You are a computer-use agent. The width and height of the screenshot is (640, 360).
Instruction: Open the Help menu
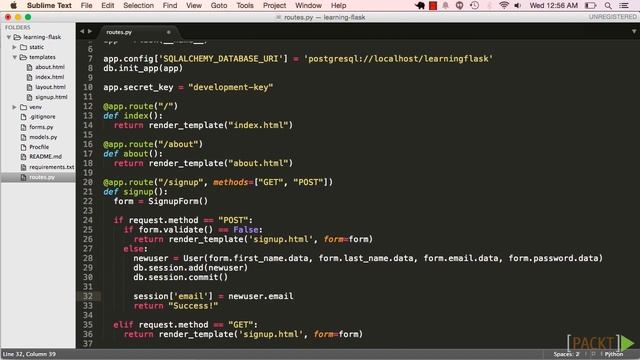click(338, 5)
